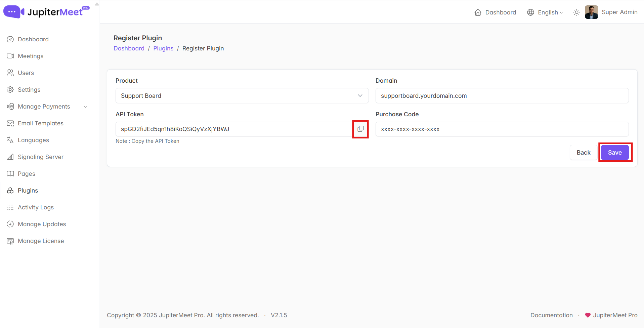Follow the Dashboard breadcrumb link
This screenshot has width=644, height=328.
tap(129, 48)
